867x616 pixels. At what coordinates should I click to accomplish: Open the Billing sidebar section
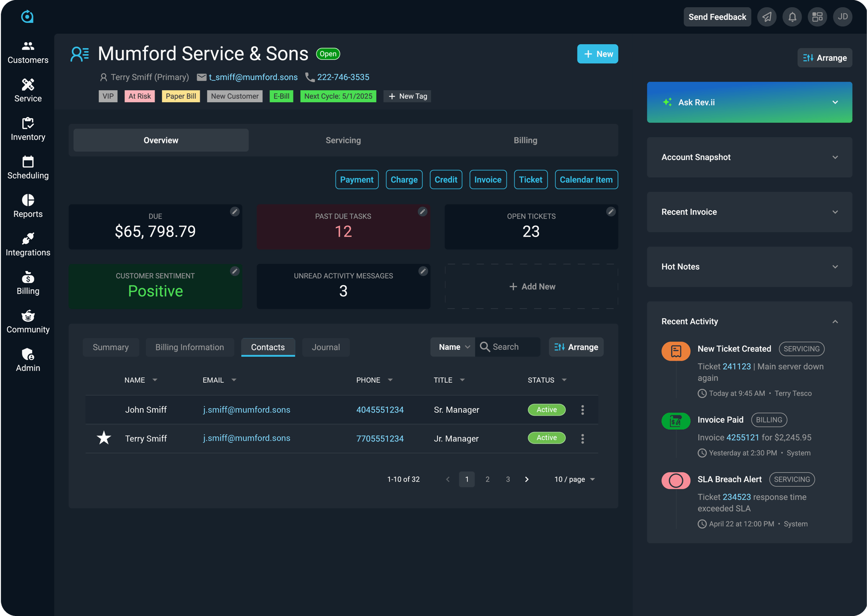[x=28, y=284]
